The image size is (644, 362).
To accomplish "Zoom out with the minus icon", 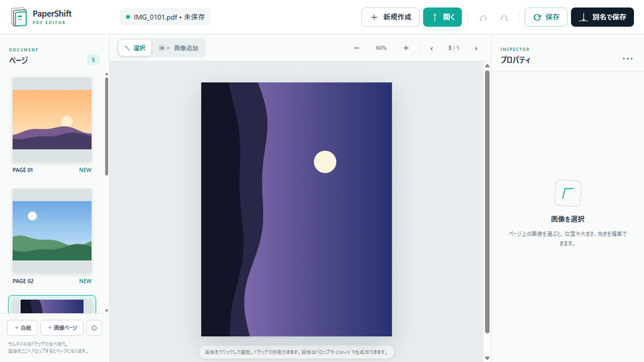I will tap(356, 48).
